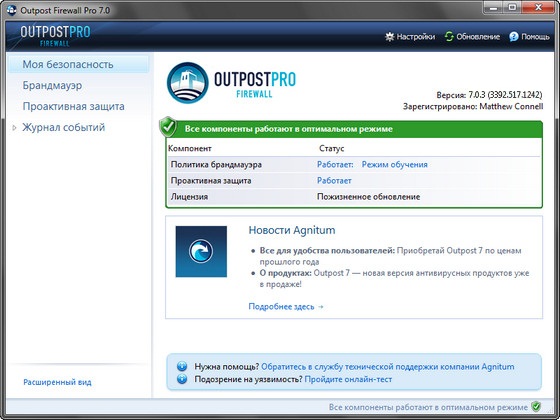Click Работает link for Проактивная защита

point(334,181)
